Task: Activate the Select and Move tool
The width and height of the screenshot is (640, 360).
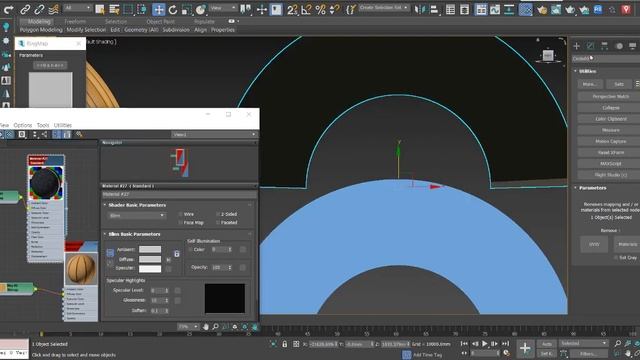Action: pyautogui.click(x=158, y=9)
